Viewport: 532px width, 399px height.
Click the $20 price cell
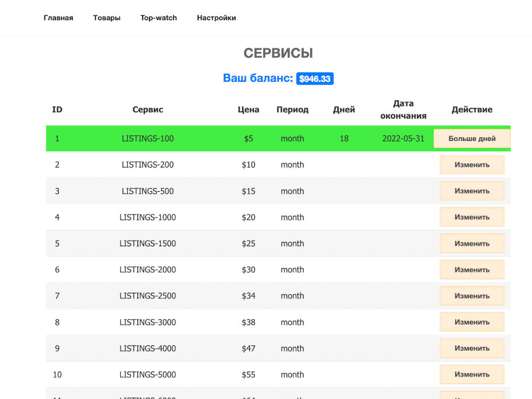coord(248,217)
